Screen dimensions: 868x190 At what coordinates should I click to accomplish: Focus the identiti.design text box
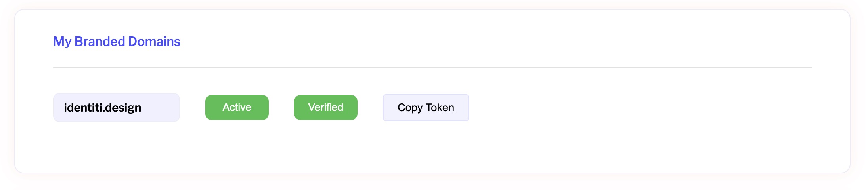coord(116,108)
